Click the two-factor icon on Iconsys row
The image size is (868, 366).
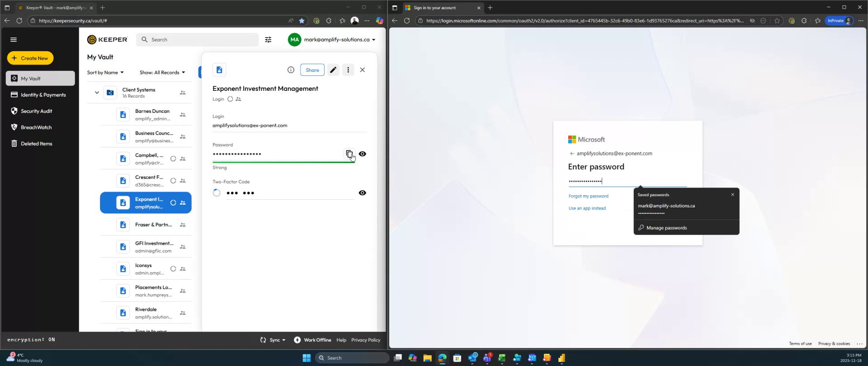tap(173, 269)
